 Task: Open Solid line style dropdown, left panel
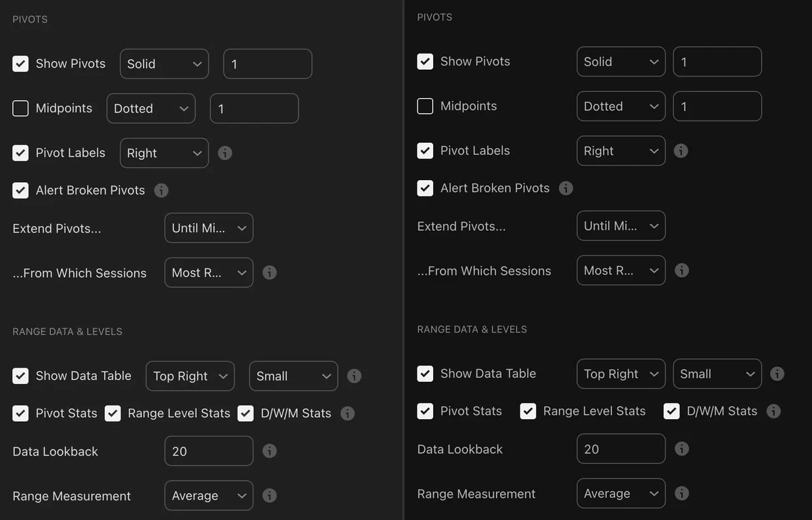(x=164, y=64)
